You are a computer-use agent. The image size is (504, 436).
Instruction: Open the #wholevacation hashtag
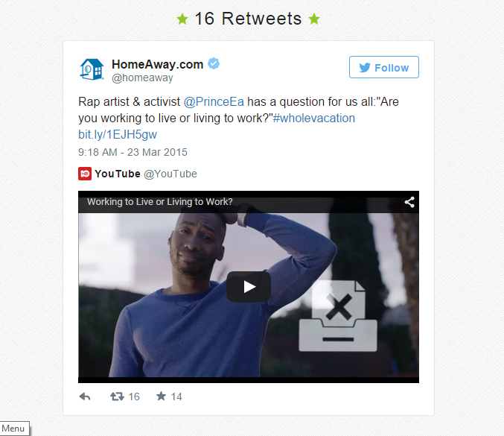[313, 118]
